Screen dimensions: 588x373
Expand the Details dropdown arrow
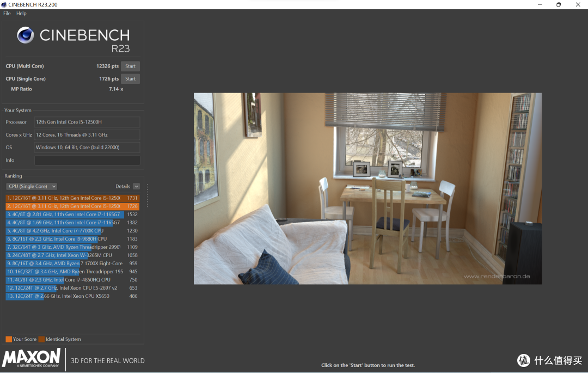point(137,186)
